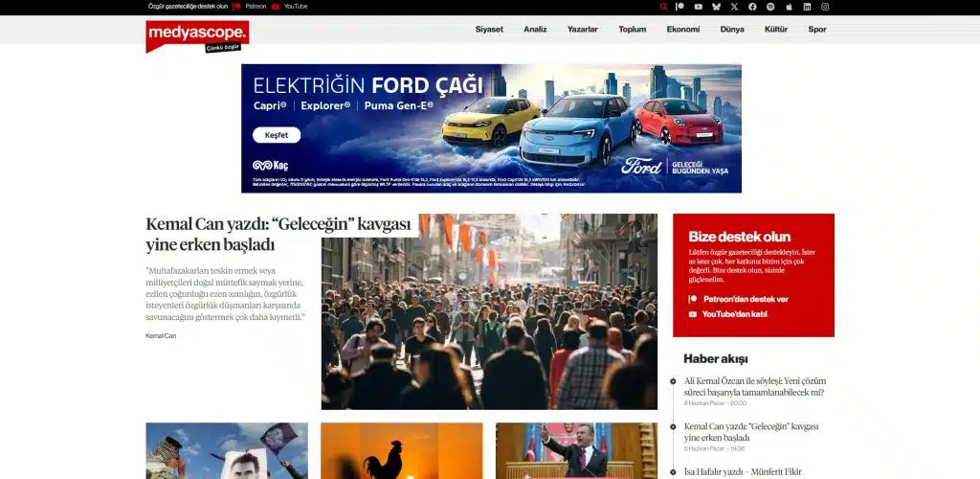Click the Keşfet button in Ford ad
Viewport: 980px width, 479px height.
click(x=277, y=135)
